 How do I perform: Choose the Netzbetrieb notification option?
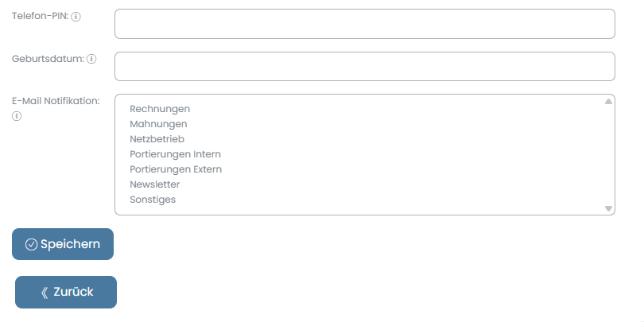pyautogui.click(x=157, y=139)
